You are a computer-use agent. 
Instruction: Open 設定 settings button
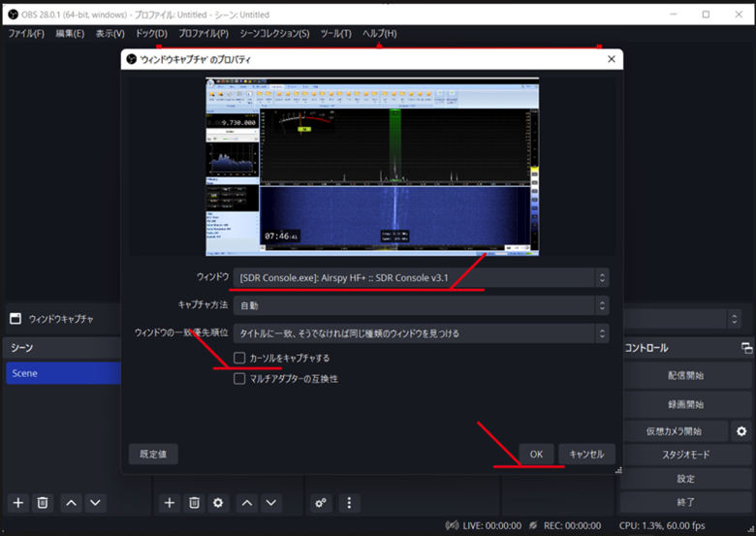(685, 479)
